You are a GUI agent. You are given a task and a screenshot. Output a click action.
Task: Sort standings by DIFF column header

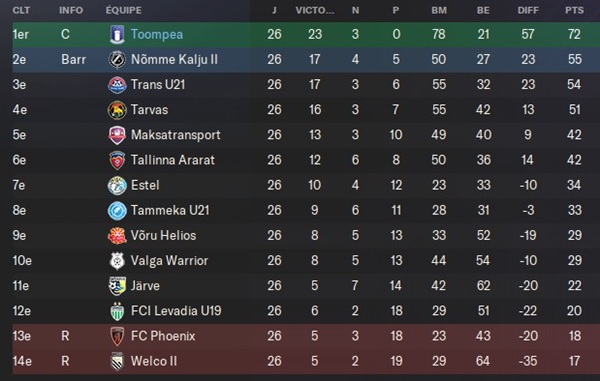click(528, 10)
